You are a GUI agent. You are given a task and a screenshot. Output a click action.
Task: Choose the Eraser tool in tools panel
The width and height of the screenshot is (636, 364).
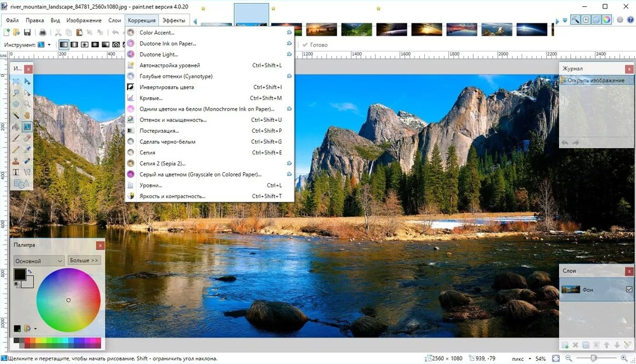[x=27, y=138]
